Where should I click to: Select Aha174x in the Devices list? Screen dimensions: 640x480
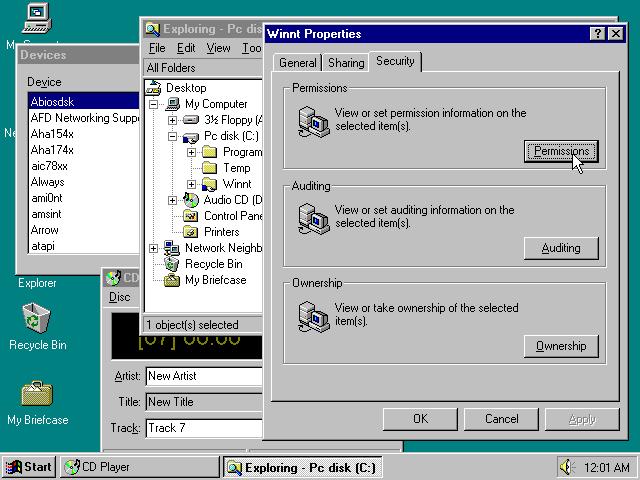[84, 150]
